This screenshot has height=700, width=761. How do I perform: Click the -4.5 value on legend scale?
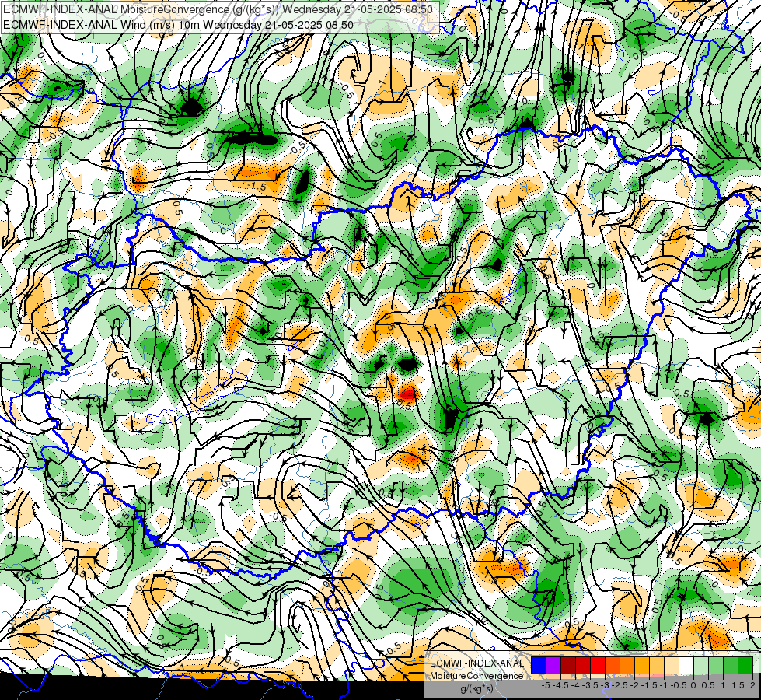(560, 685)
